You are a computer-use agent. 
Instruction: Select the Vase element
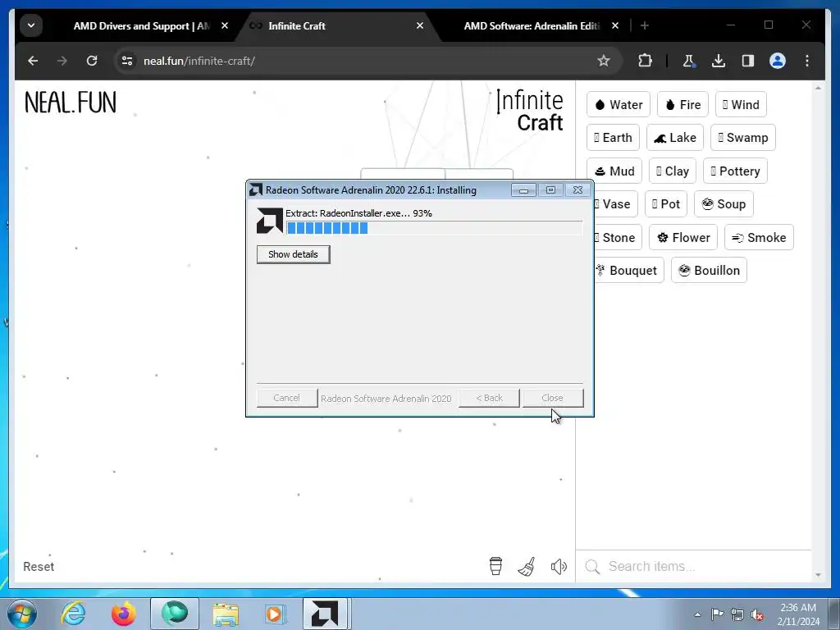(x=616, y=204)
